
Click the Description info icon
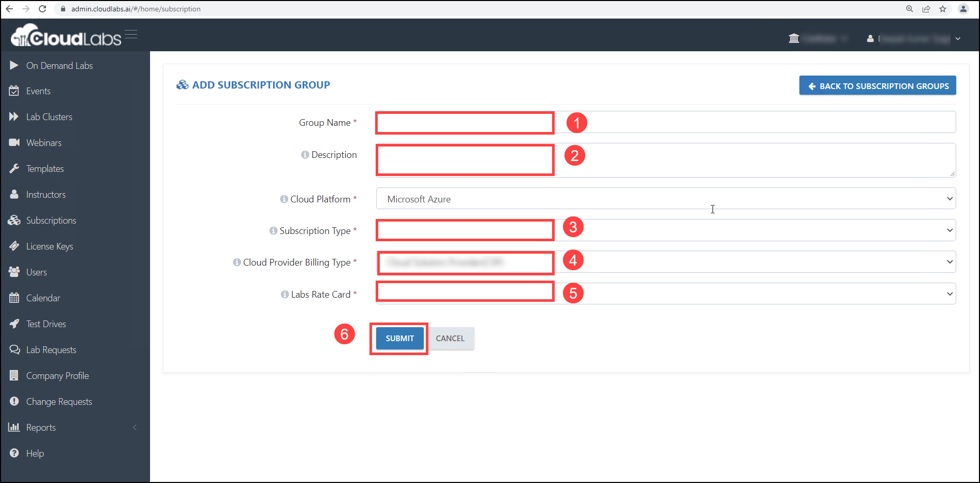(x=305, y=155)
